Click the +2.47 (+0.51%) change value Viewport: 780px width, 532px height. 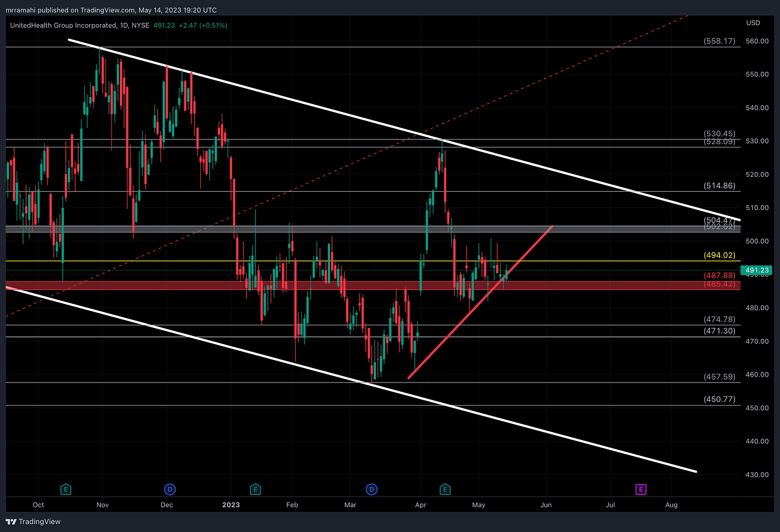pyautogui.click(x=202, y=25)
